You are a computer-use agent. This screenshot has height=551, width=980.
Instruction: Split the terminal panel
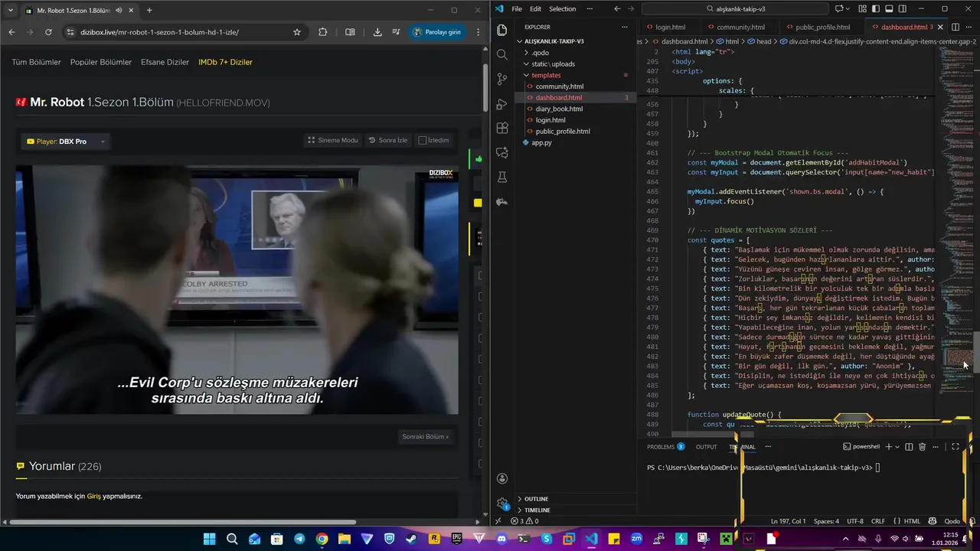coord(909,447)
